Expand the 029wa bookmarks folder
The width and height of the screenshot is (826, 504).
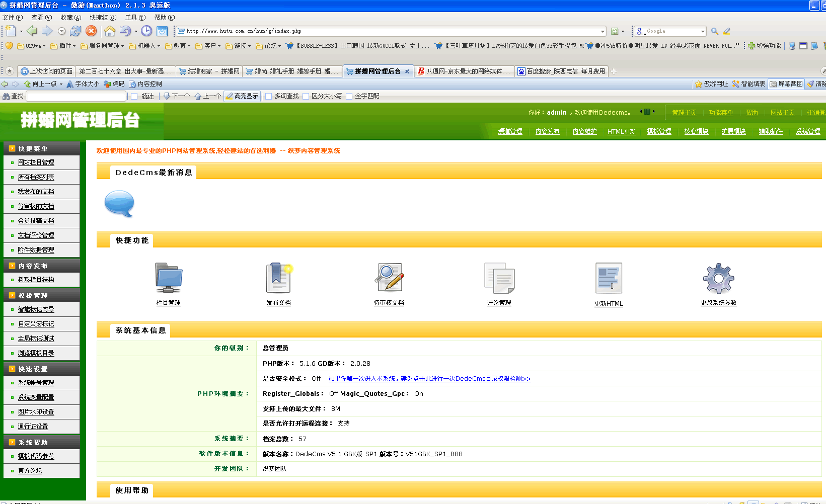[x=31, y=46]
